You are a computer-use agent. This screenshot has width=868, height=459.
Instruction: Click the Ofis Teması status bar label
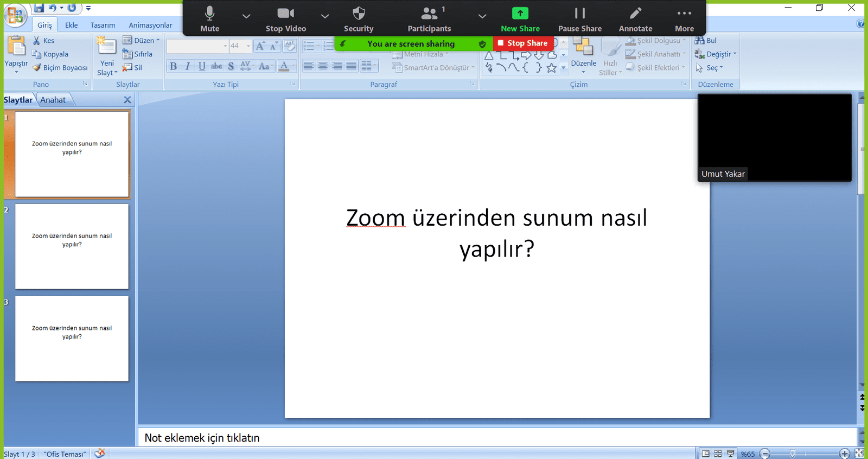(x=65, y=454)
